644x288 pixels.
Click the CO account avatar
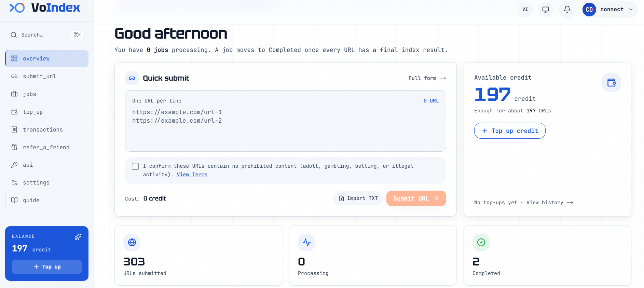[589, 10]
